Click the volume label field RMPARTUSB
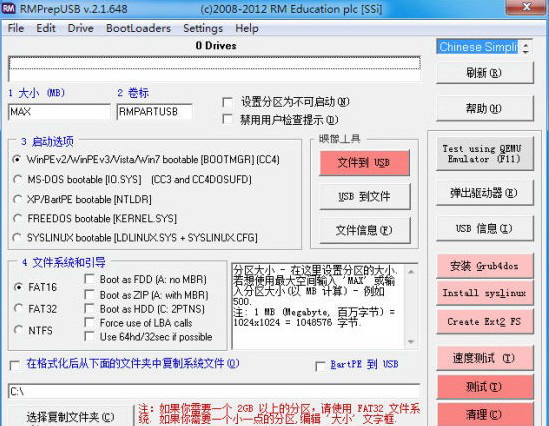The width and height of the screenshot is (549, 426). tap(154, 112)
